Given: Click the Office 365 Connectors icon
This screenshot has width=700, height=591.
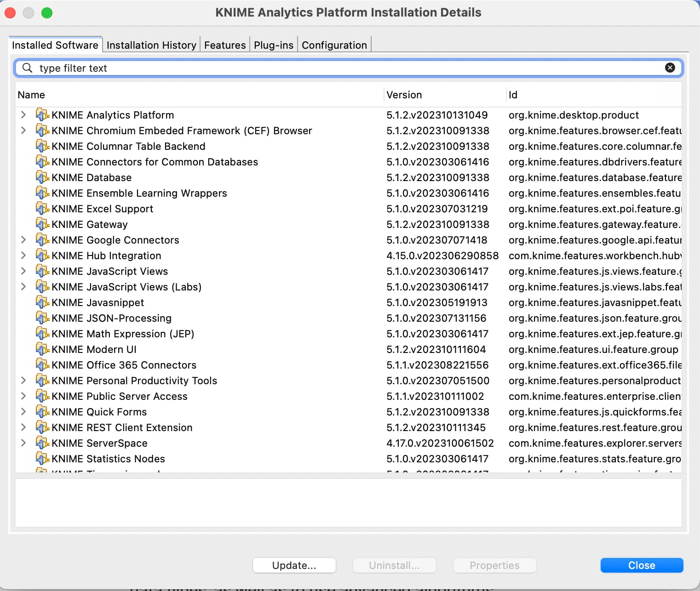Looking at the screenshot, I should pos(42,365).
